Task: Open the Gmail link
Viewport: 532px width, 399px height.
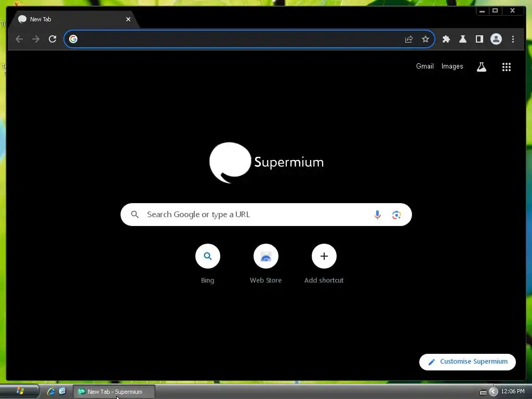Action: pyautogui.click(x=425, y=66)
